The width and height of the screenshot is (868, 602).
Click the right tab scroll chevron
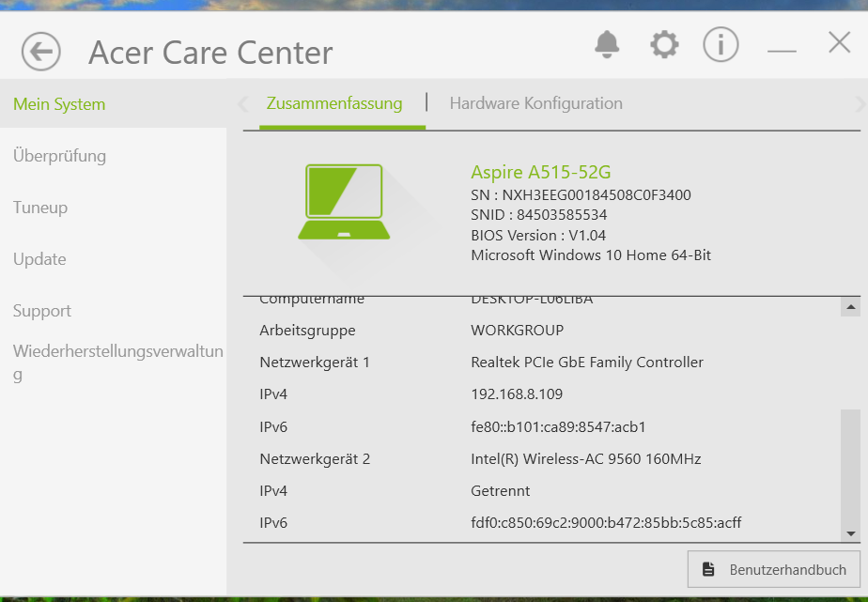(x=860, y=104)
